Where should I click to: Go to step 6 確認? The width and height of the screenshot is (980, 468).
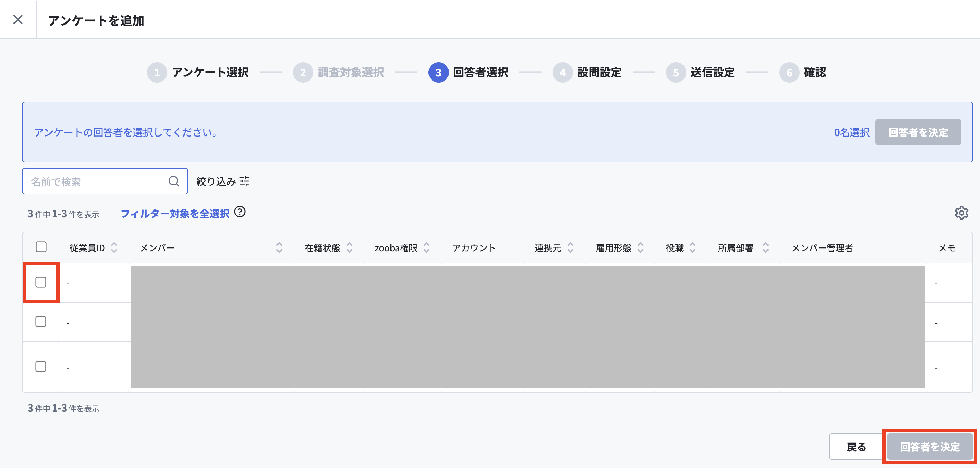point(803,72)
